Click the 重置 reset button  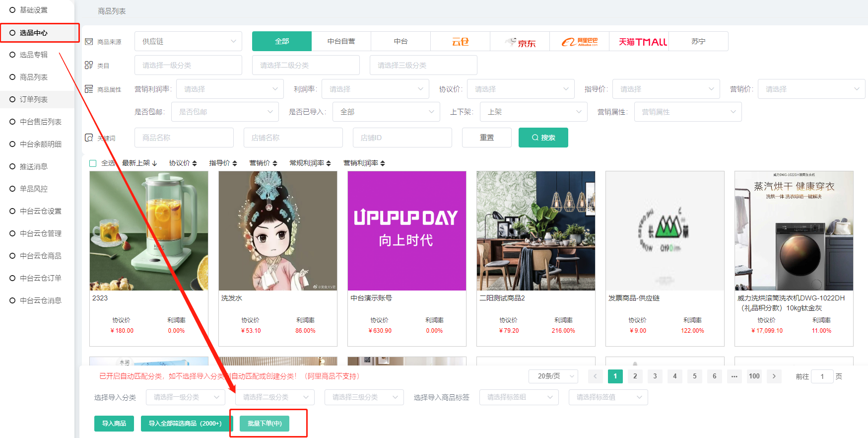pyautogui.click(x=487, y=138)
